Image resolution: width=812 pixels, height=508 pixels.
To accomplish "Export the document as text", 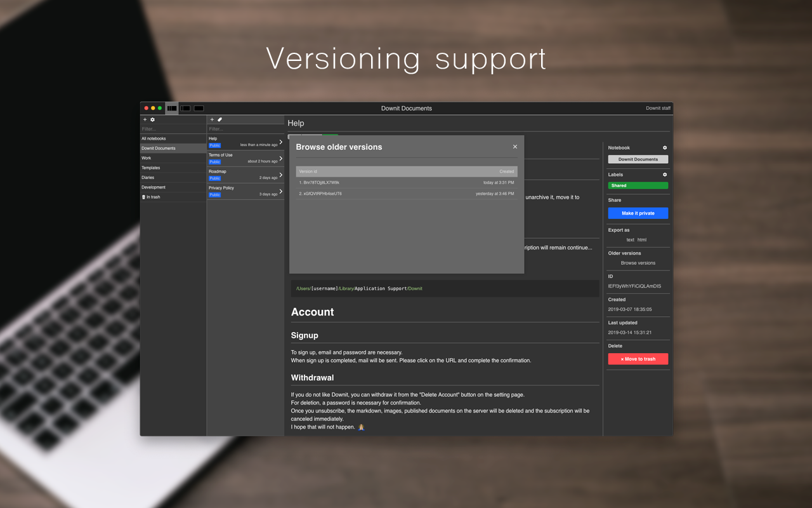I will 631,240.
